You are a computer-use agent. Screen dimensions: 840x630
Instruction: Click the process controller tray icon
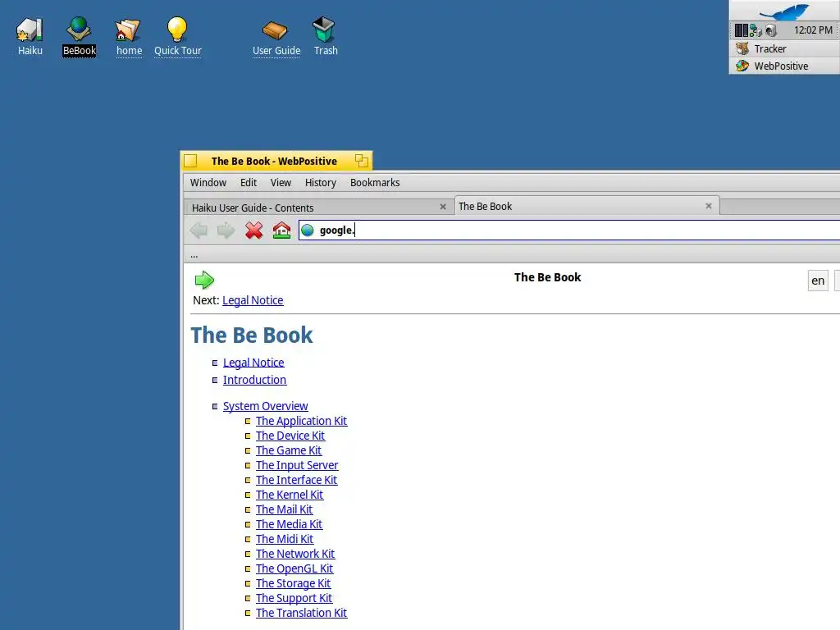tap(741, 30)
